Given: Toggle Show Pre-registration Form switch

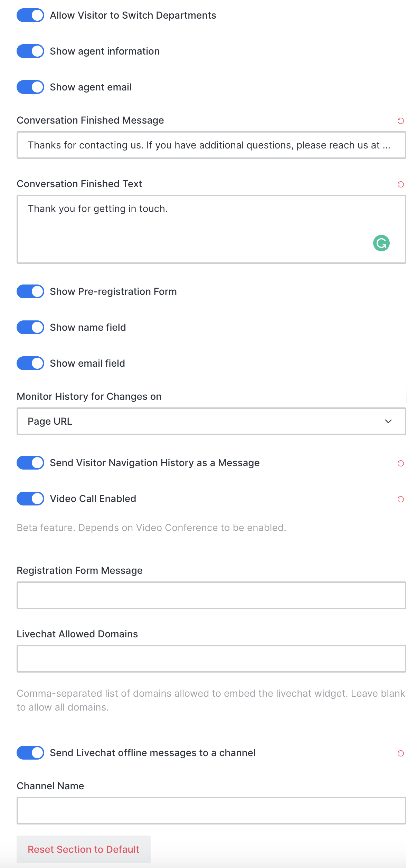Looking at the screenshot, I should 30,291.
